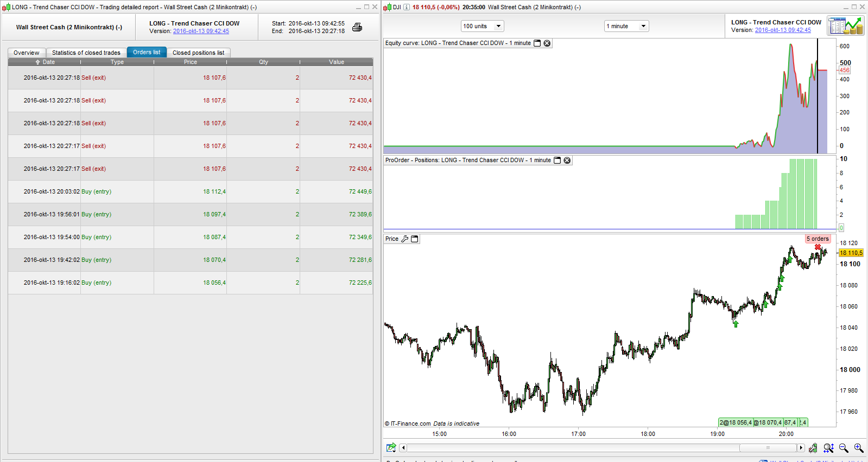Viewport: 868px width, 462px height.
Task: Print the trading detailed report
Action: pos(357,27)
